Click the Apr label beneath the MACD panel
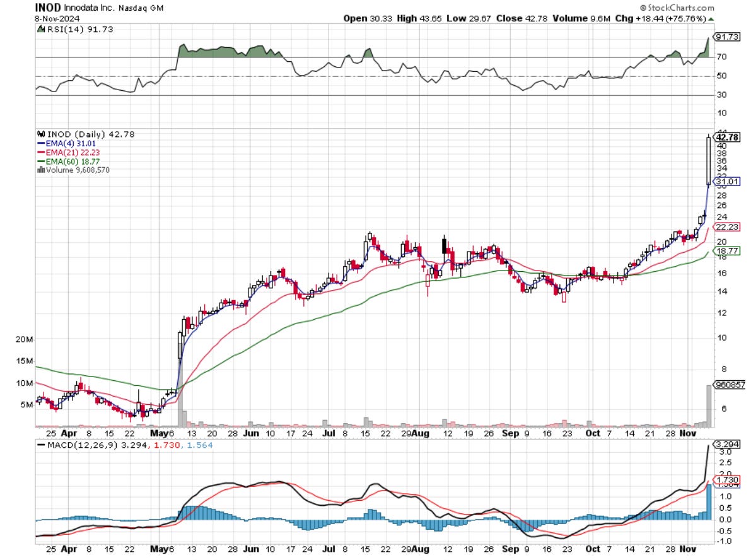Viewport: 751px width, 560px height. (x=69, y=549)
